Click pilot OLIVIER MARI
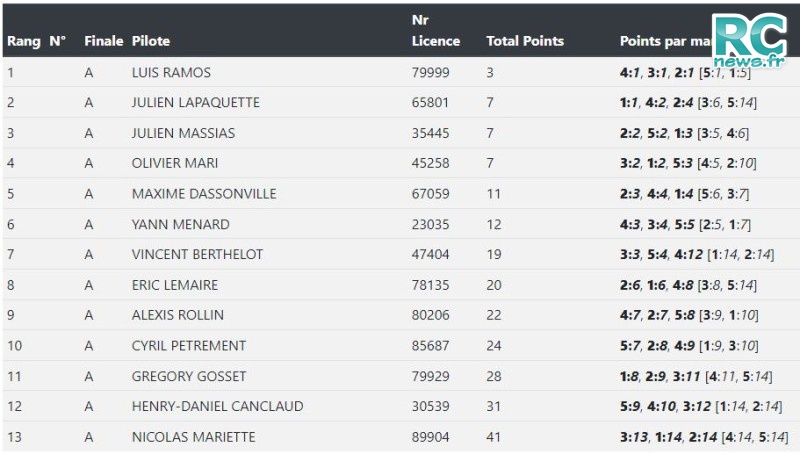800x454 pixels. (x=174, y=163)
